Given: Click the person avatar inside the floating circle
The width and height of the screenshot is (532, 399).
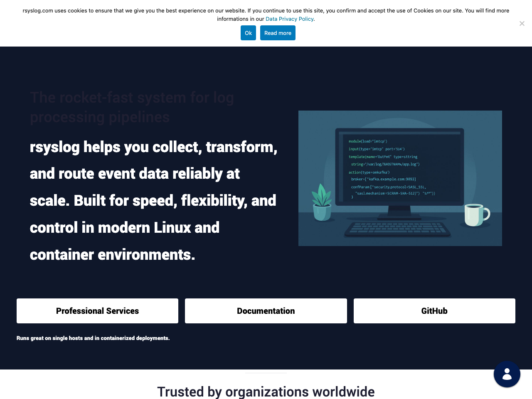Looking at the screenshot, I should (x=507, y=374).
